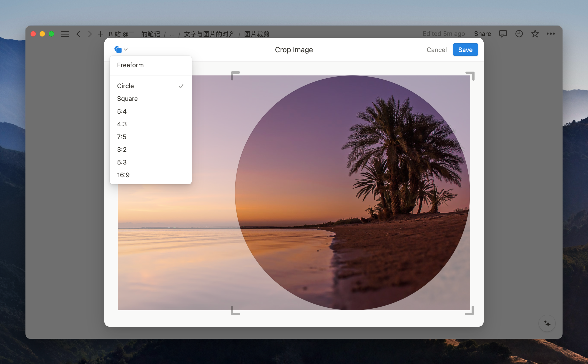Save the cropped image

[465, 50]
